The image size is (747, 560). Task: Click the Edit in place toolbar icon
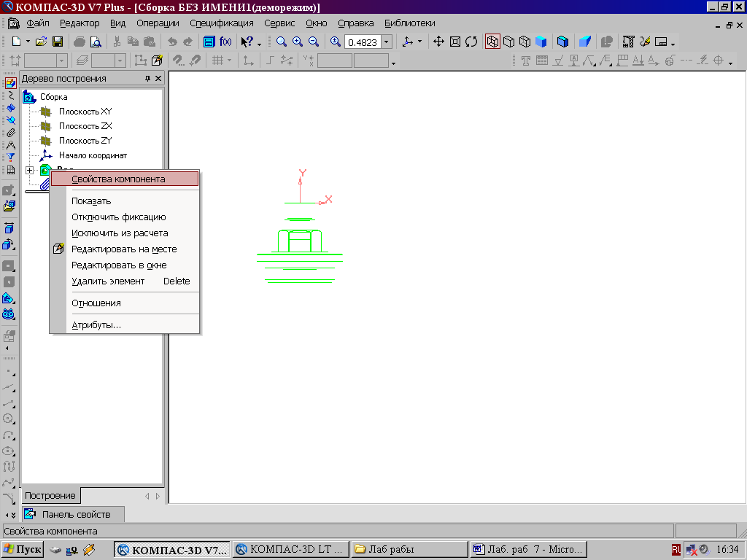click(157, 61)
